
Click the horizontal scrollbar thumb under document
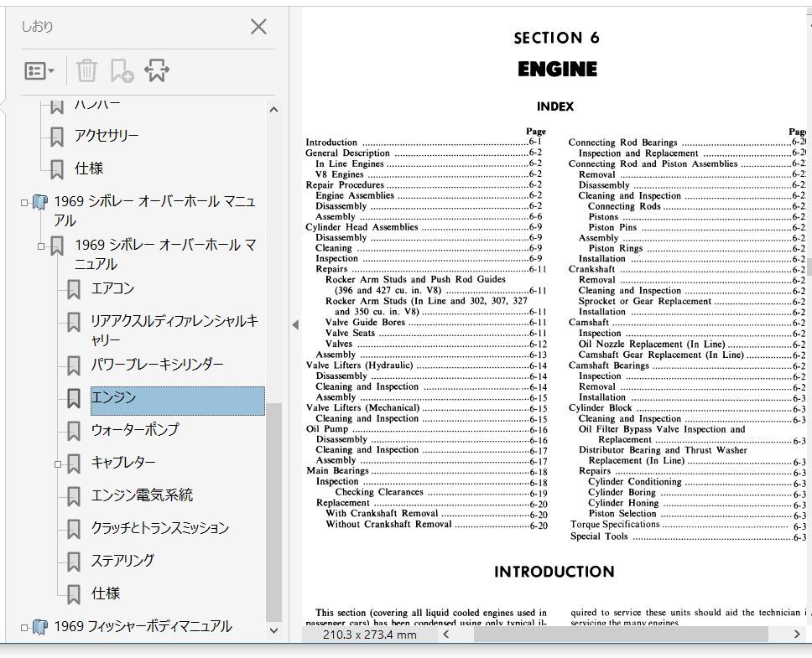[621, 634]
